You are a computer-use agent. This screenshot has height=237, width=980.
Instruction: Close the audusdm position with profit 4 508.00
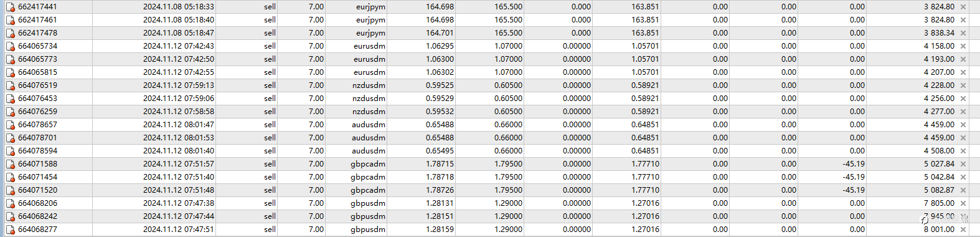pyautogui.click(x=963, y=151)
